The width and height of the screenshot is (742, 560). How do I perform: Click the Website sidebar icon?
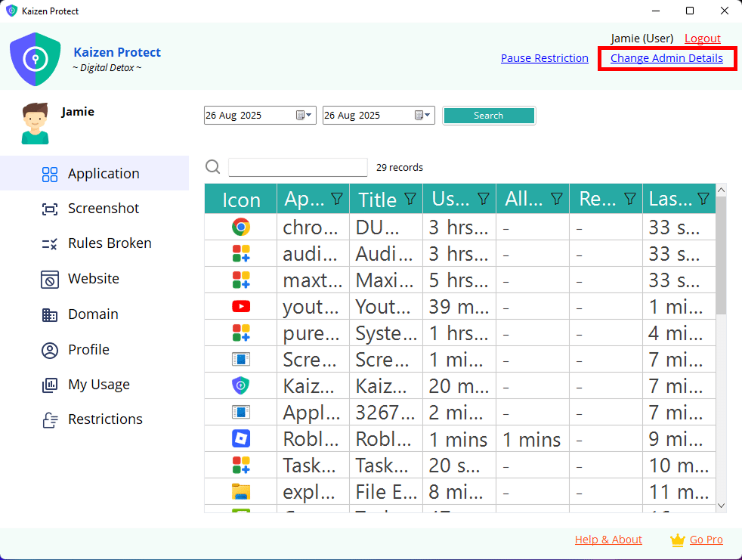point(50,280)
